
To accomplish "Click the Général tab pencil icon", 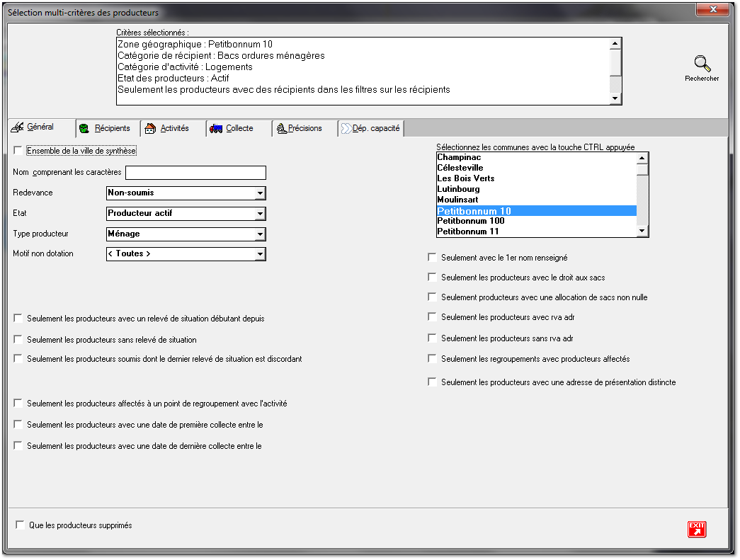I will point(18,128).
